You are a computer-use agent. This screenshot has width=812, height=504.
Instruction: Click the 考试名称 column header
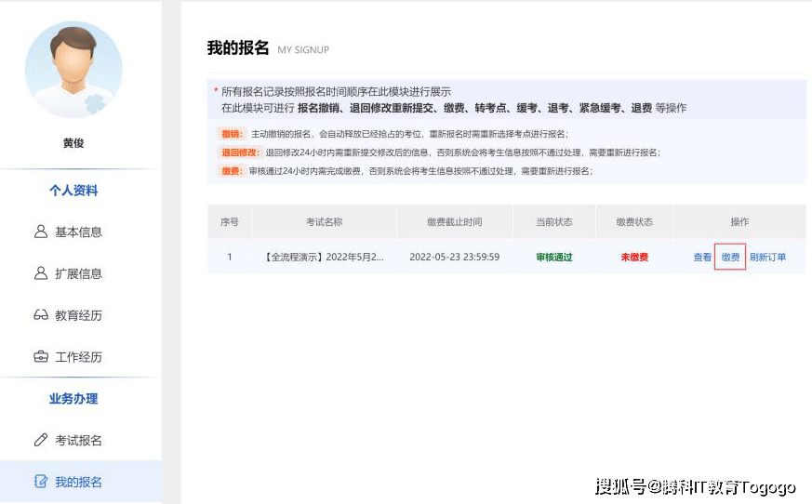(325, 221)
